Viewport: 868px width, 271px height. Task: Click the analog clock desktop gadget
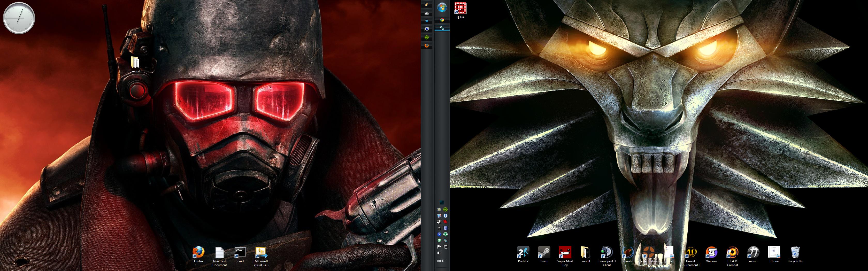pos(19,18)
